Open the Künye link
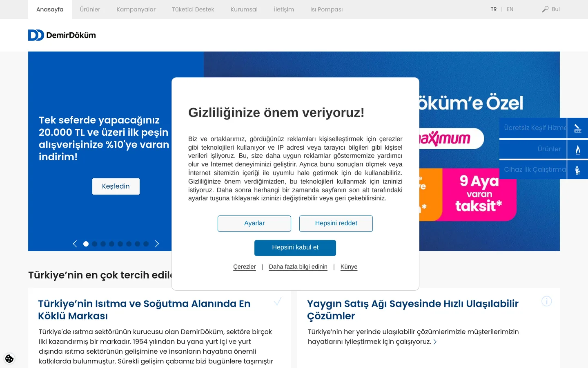The height and width of the screenshot is (368, 588). pos(349,267)
